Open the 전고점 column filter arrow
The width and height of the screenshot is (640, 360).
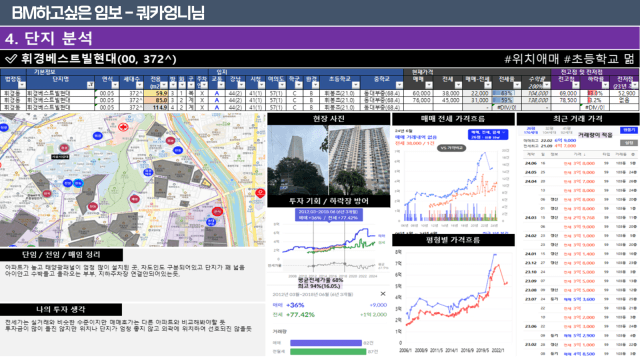pyautogui.click(x=576, y=85)
